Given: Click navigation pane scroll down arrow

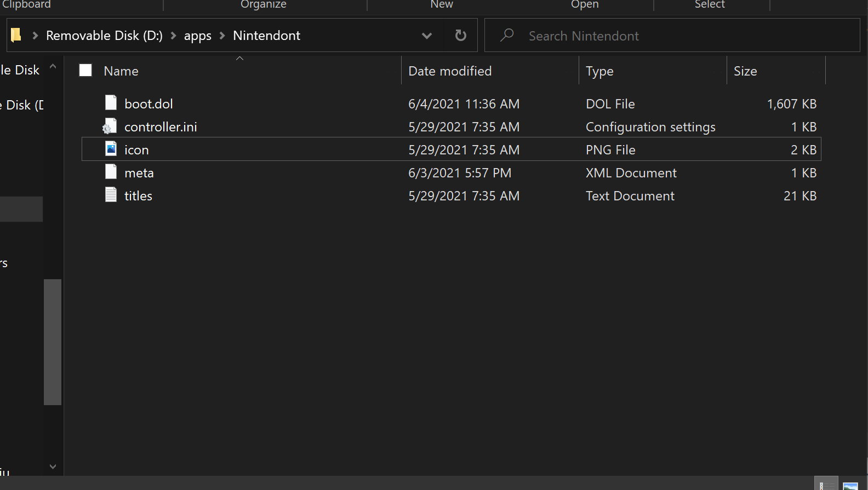Looking at the screenshot, I should click(x=53, y=466).
